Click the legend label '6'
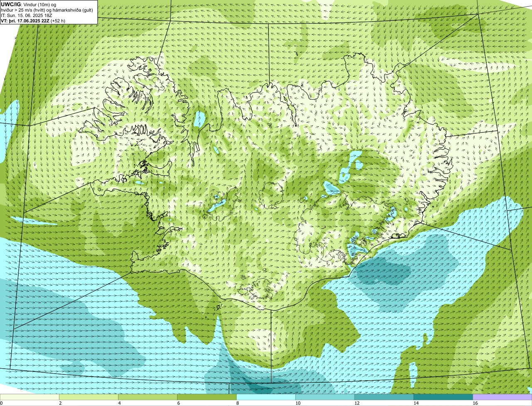The width and height of the screenshot is (532, 406). pyautogui.click(x=178, y=403)
